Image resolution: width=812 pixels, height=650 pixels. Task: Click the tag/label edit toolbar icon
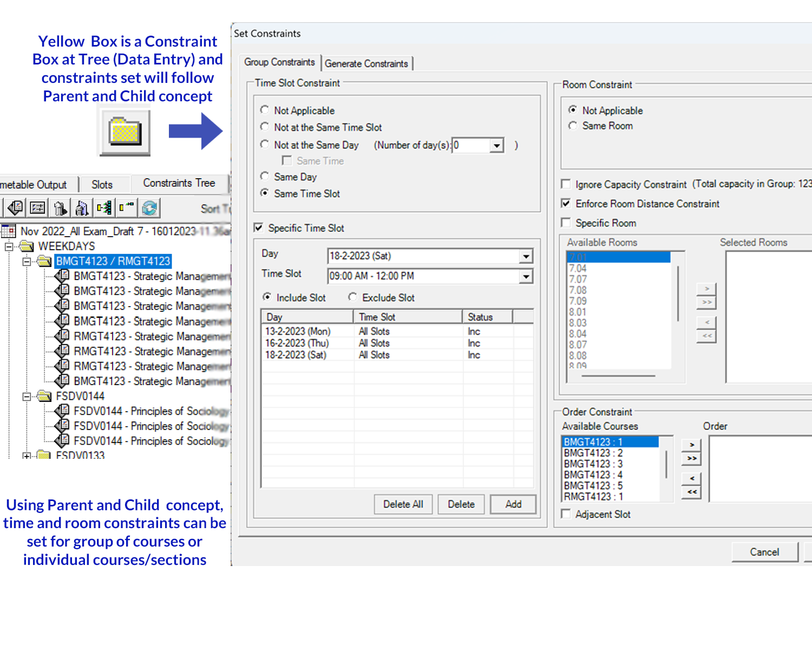(x=16, y=208)
